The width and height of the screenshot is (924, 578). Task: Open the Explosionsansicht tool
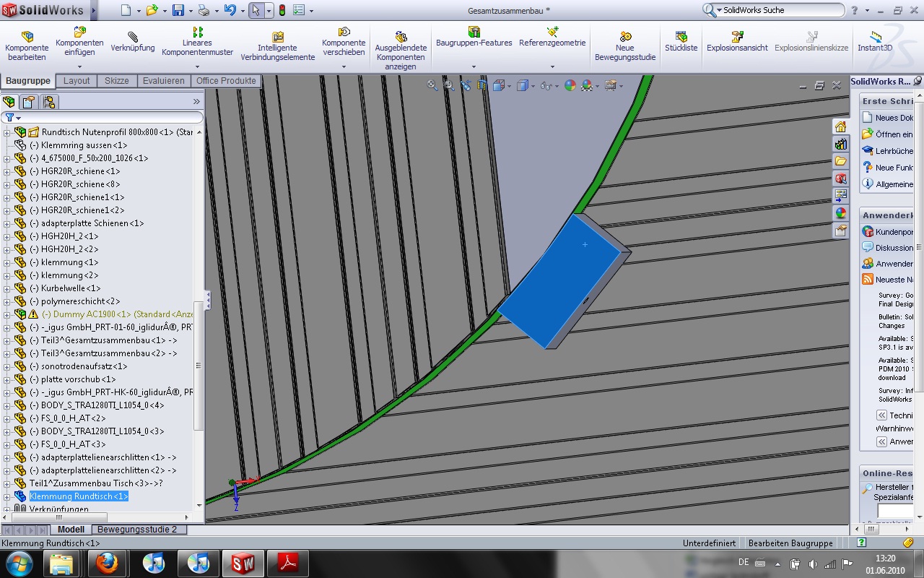coord(736,42)
